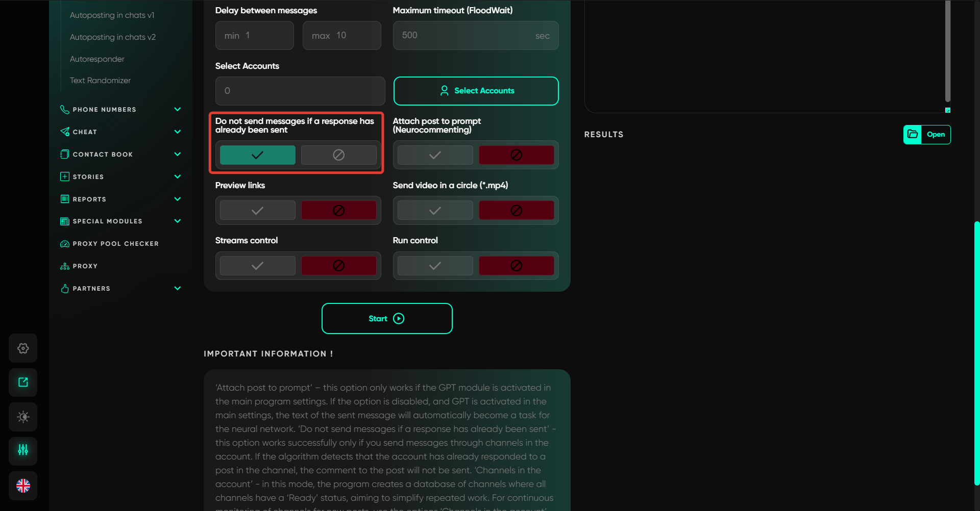
Task: Toggle light theme with the sun icon
Action: [x=23, y=417]
